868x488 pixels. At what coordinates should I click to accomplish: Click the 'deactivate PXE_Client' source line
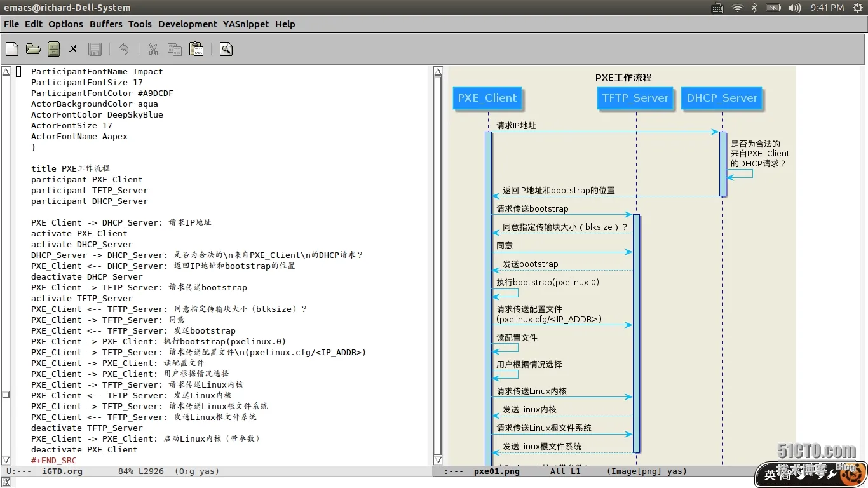coord(84,450)
